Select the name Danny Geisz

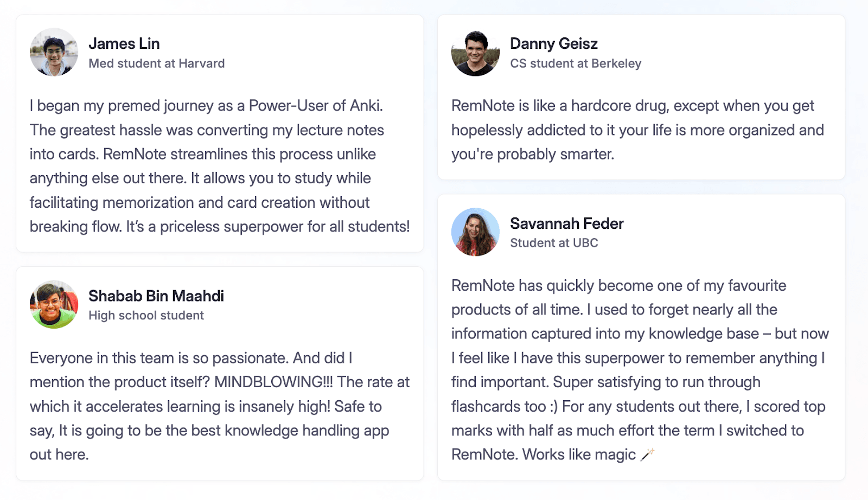[553, 43]
